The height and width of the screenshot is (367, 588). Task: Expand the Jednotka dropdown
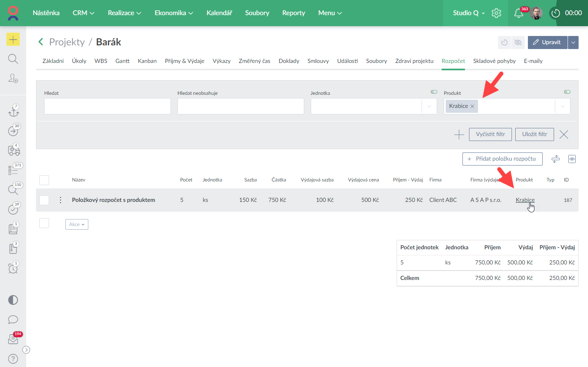tap(429, 106)
